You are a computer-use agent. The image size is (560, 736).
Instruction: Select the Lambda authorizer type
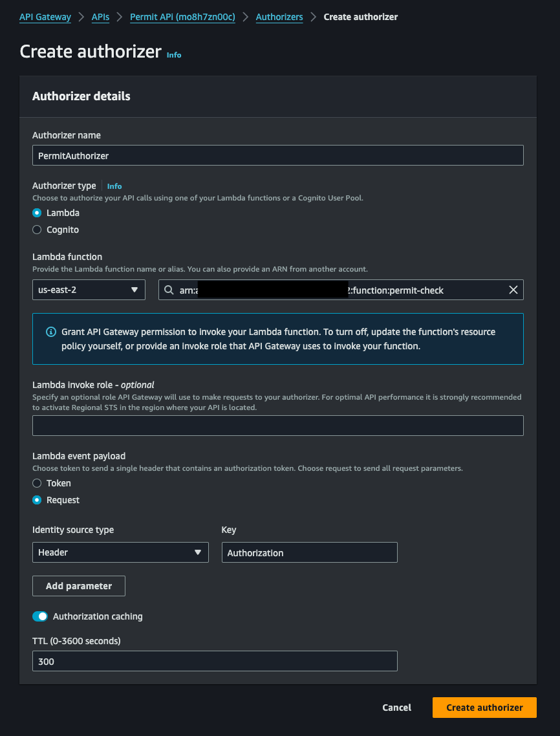tap(37, 213)
